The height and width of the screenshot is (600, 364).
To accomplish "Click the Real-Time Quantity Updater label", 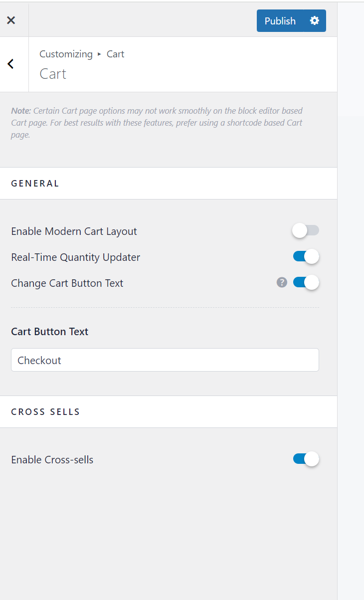I will point(75,257).
